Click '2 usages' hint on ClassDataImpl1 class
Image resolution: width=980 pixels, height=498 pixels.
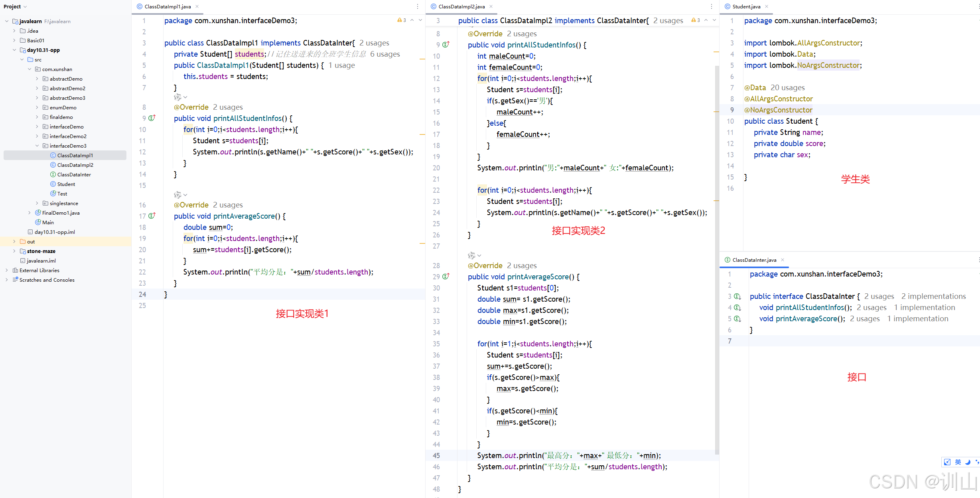tap(374, 43)
